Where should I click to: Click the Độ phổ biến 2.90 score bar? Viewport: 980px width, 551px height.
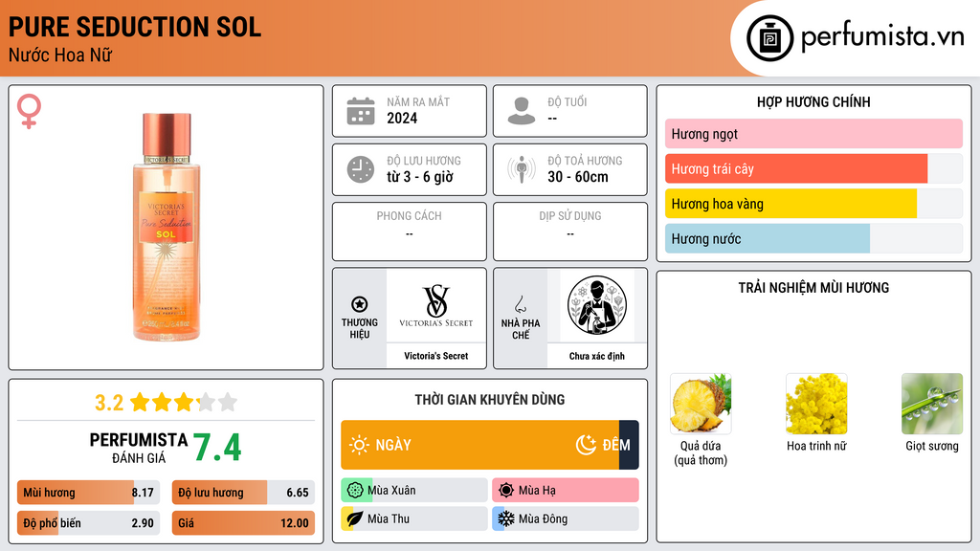click(x=89, y=523)
